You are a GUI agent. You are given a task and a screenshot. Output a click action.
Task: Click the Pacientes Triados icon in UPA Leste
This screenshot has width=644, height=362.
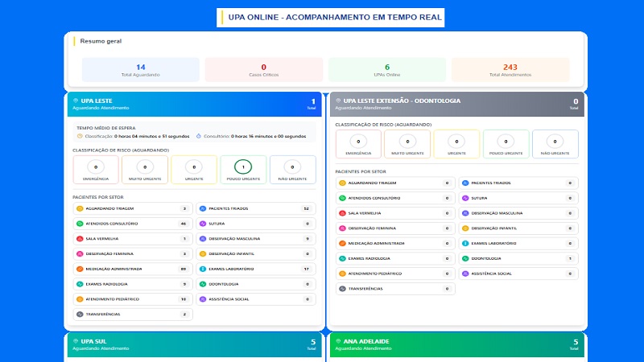[x=203, y=208]
